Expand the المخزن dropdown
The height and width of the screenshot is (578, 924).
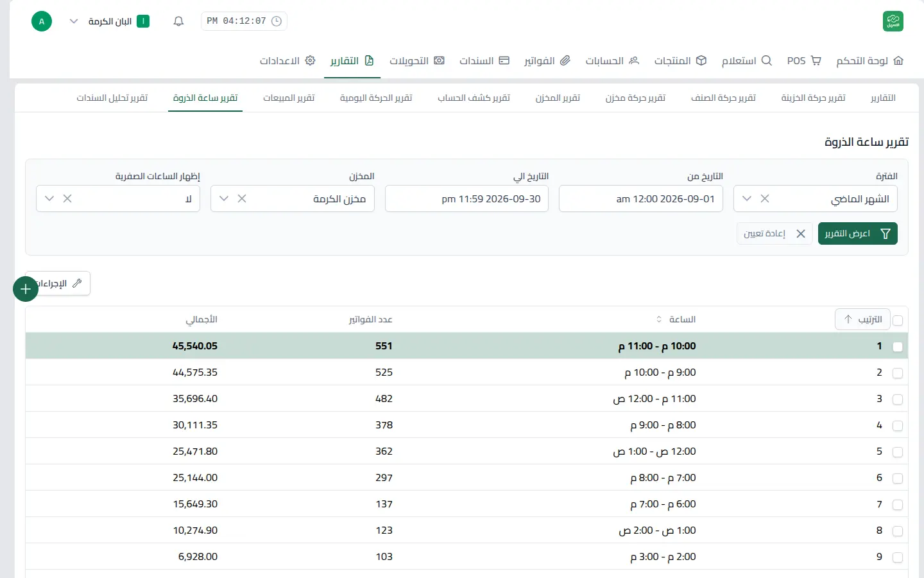pos(224,198)
